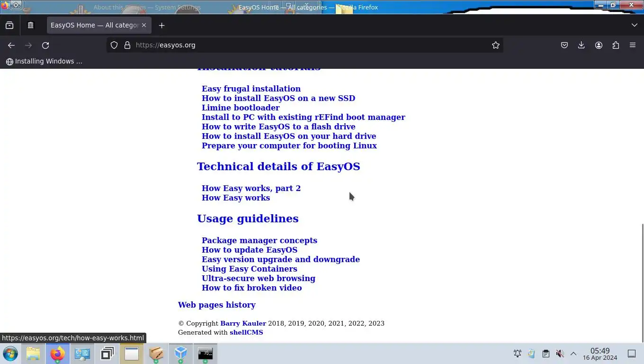Click the colorful document tray icon
This screenshot has height=364, width=644.
pos(532,354)
